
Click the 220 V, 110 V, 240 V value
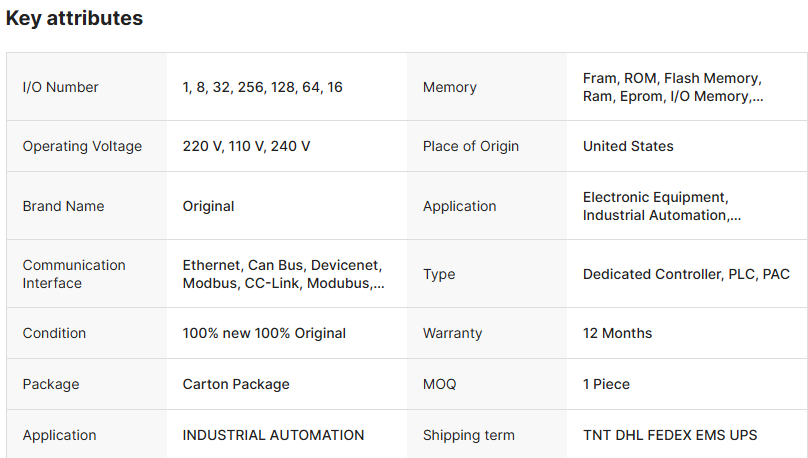pos(246,146)
